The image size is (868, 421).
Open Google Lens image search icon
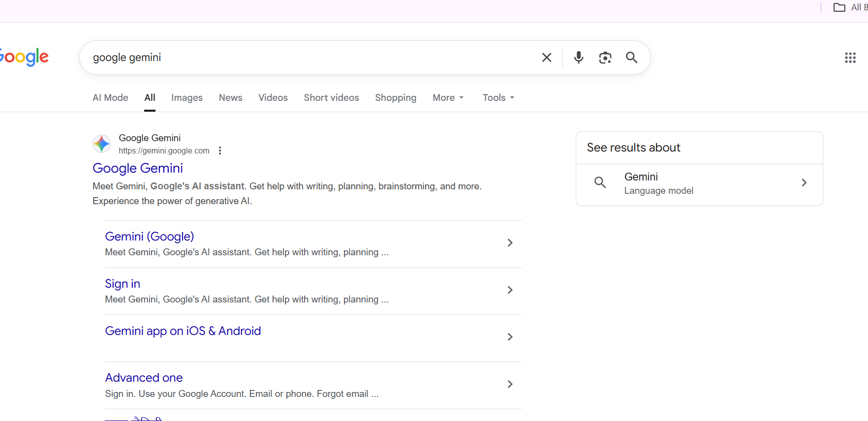tap(605, 58)
